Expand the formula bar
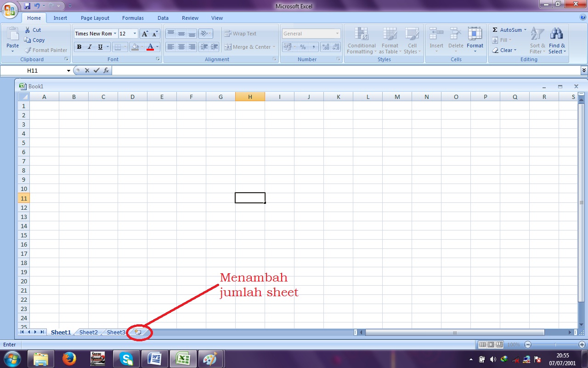This screenshot has width=588, height=368. [584, 70]
